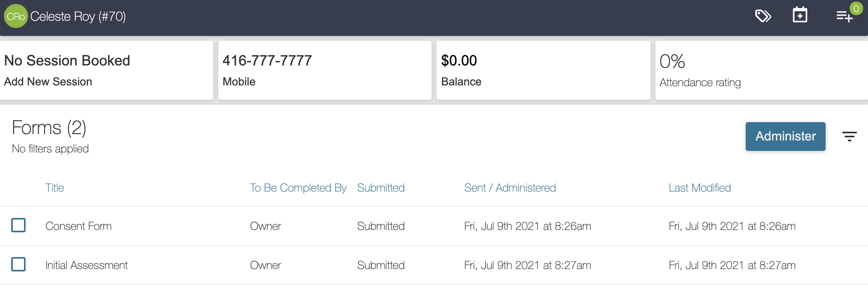Open the 0% Attendance rating card

click(x=761, y=70)
